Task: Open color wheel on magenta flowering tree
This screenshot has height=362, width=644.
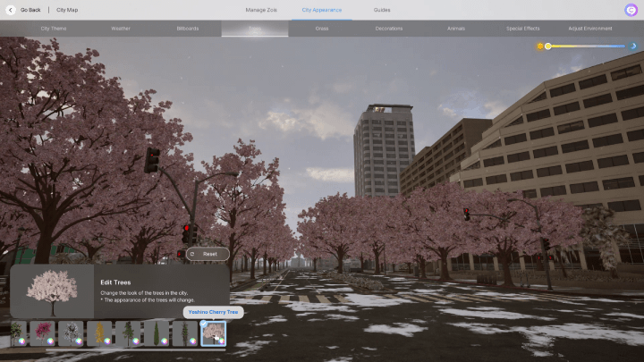Action: [x=50, y=341]
